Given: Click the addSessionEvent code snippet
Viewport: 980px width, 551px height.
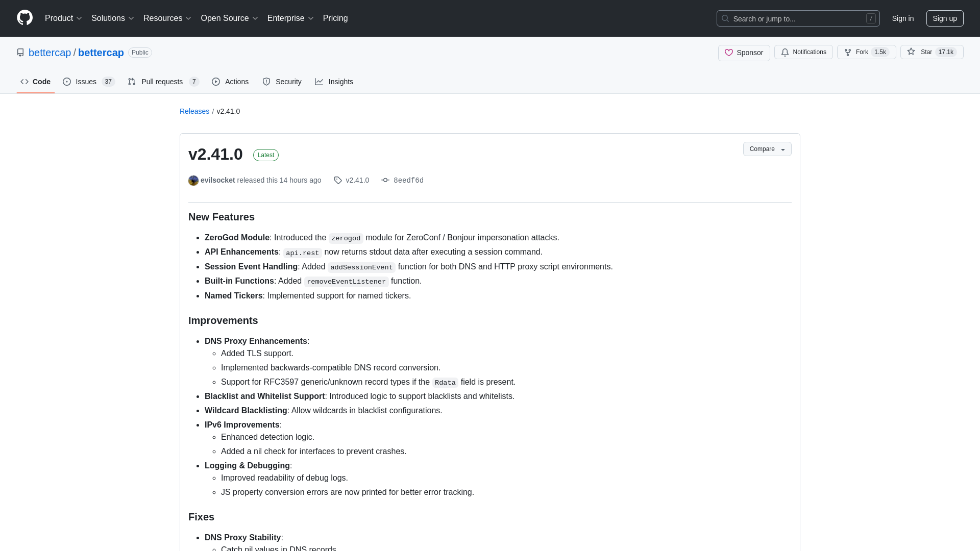Looking at the screenshot, I should (x=361, y=267).
